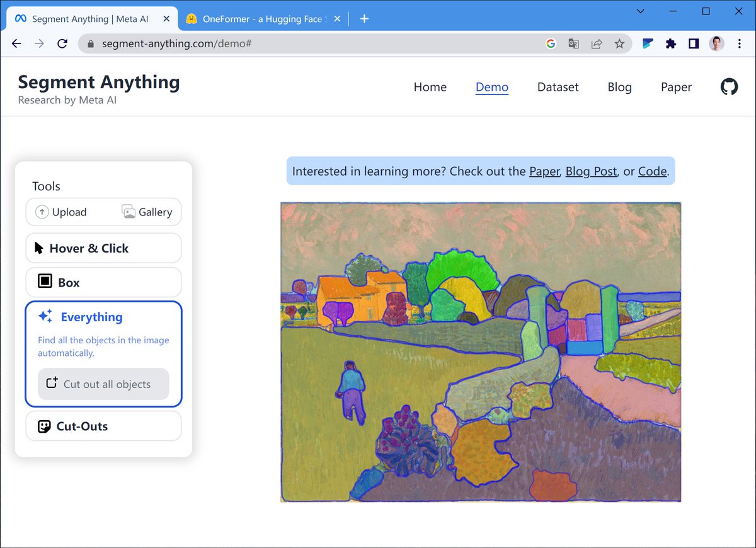This screenshot has height=548, width=756.
Task: Click Cut out all objects button
Action: tap(103, 384)
